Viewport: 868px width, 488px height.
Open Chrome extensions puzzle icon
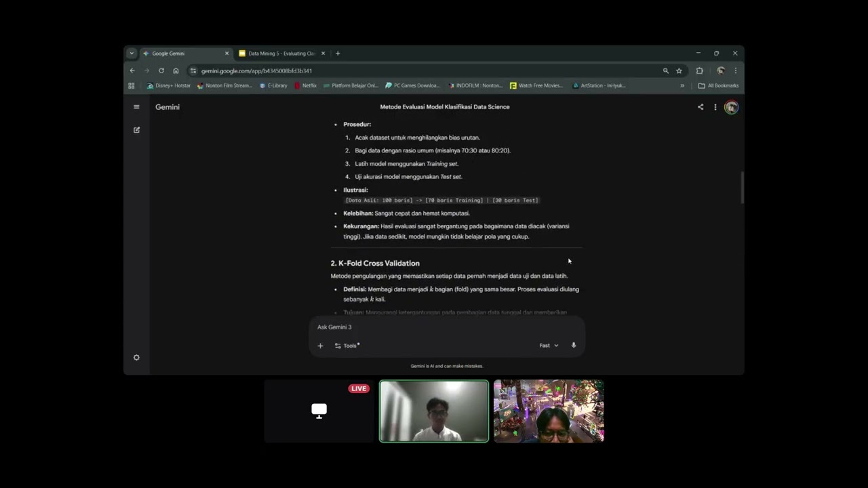[x=700, y=70]
